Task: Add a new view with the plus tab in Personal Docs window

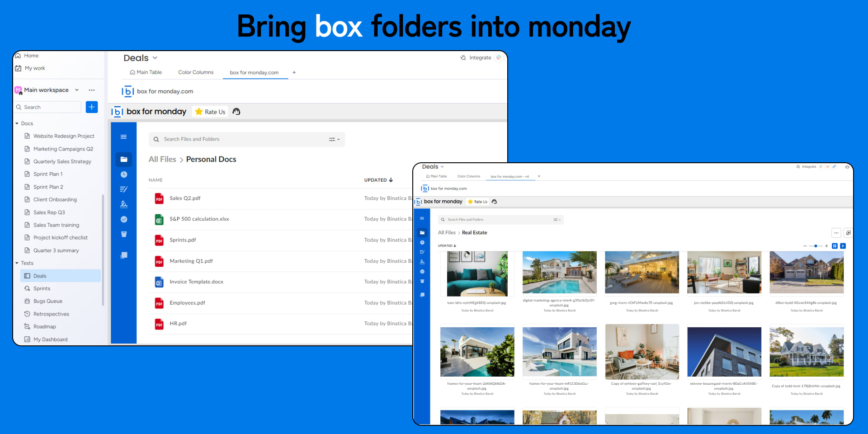Action: click(294, 72)
